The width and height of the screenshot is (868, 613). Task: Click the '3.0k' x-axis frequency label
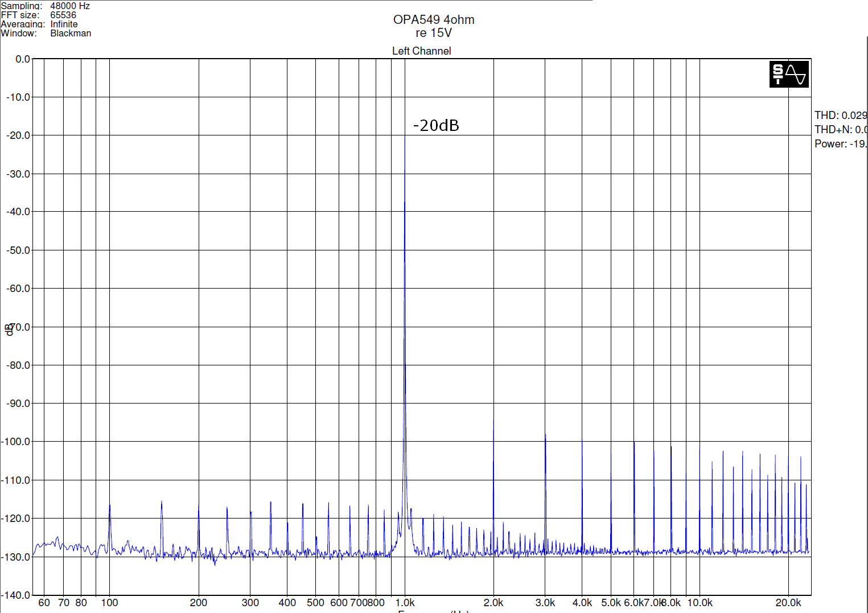[x=545, y=603]
